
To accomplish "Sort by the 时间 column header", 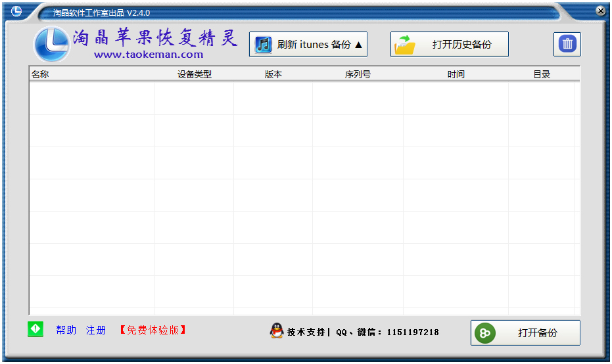I will [x=456, y=74].
